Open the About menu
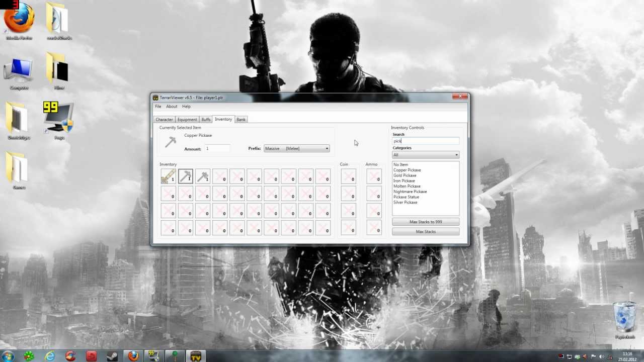644x362 pixels. pyautogui.click(x=172, y=107)
